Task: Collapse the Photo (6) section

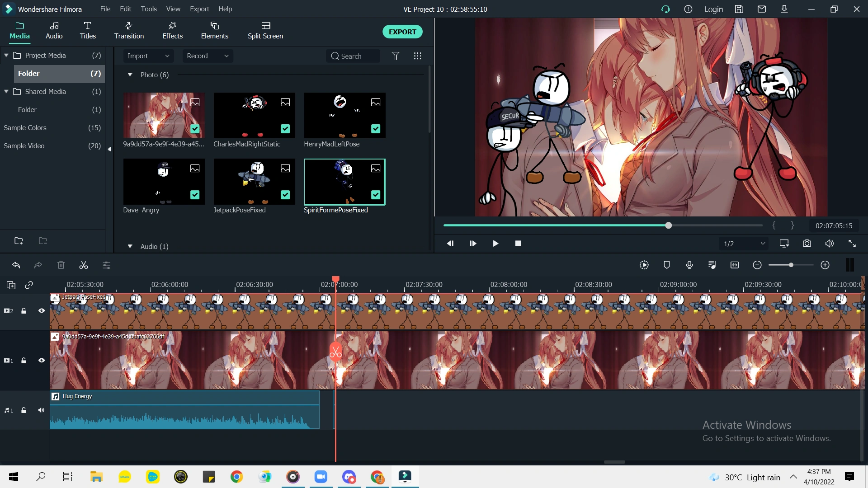Action: pos(130,75)
